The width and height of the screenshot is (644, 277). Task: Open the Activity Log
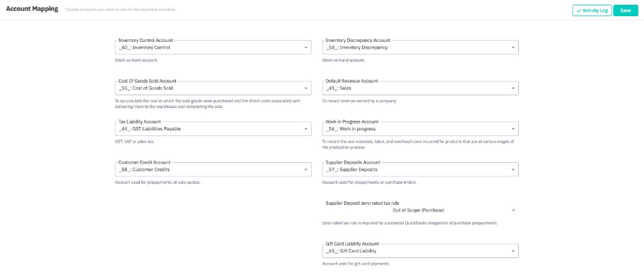pyautogui.click(x=591, y=10)
